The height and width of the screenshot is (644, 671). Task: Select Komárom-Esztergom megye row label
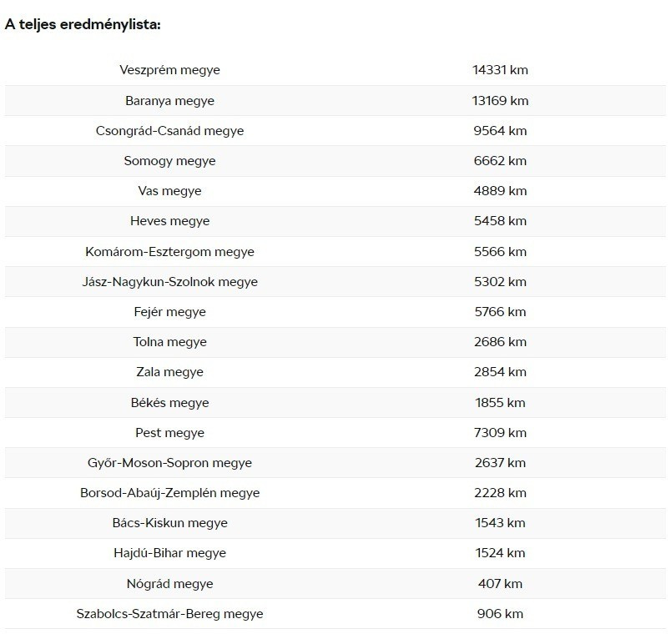169,251
